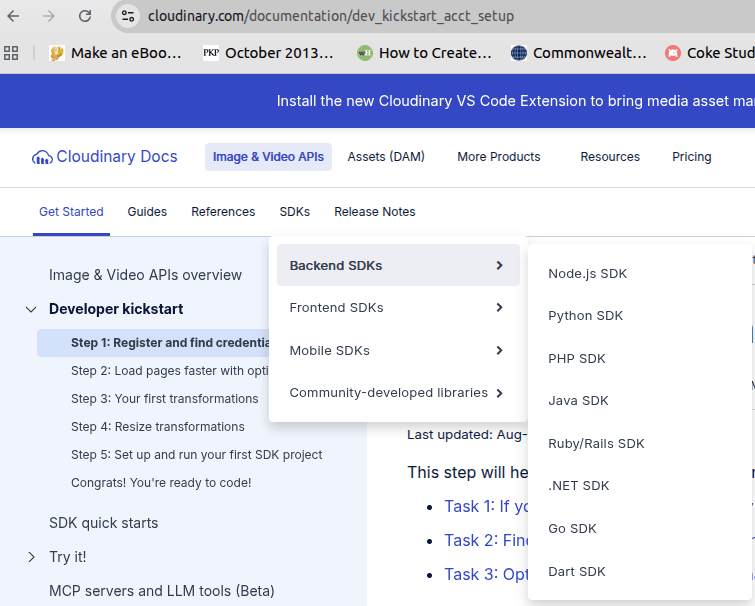The height and width of the screenshot is (606, 755).
Task: Open the browser apps grid icon
Action: click(x=12, y=53)
